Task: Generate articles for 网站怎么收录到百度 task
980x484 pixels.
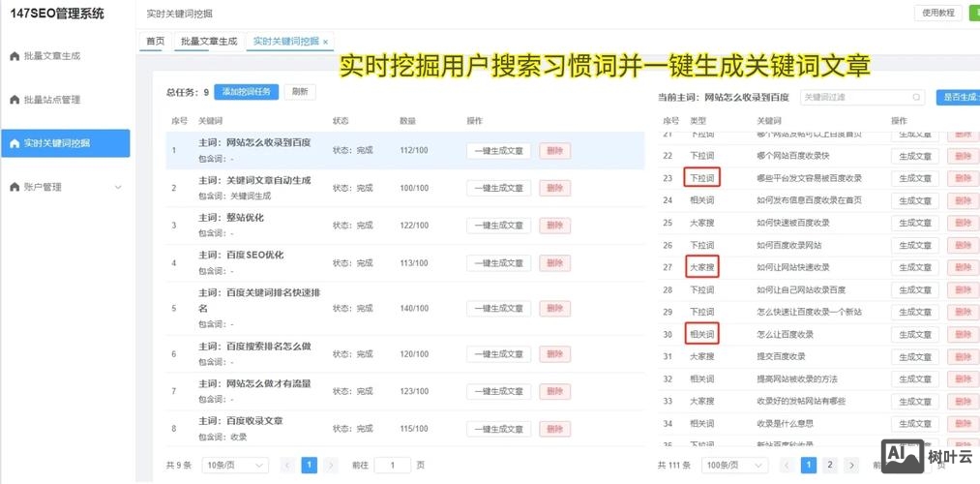Action: tap(499, 151)
